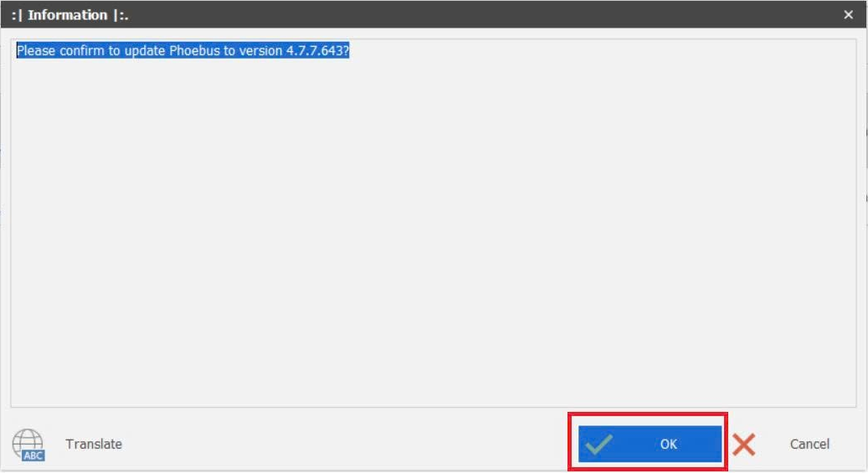Viewport: 868px width, 473px height.
Task: Click the Information title bar text
Action: (x=68, y=15)
